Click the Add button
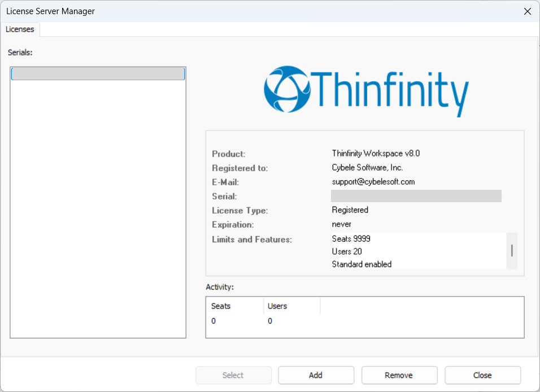Viewport: 540px width, 392px height. (x=316, y=375)
